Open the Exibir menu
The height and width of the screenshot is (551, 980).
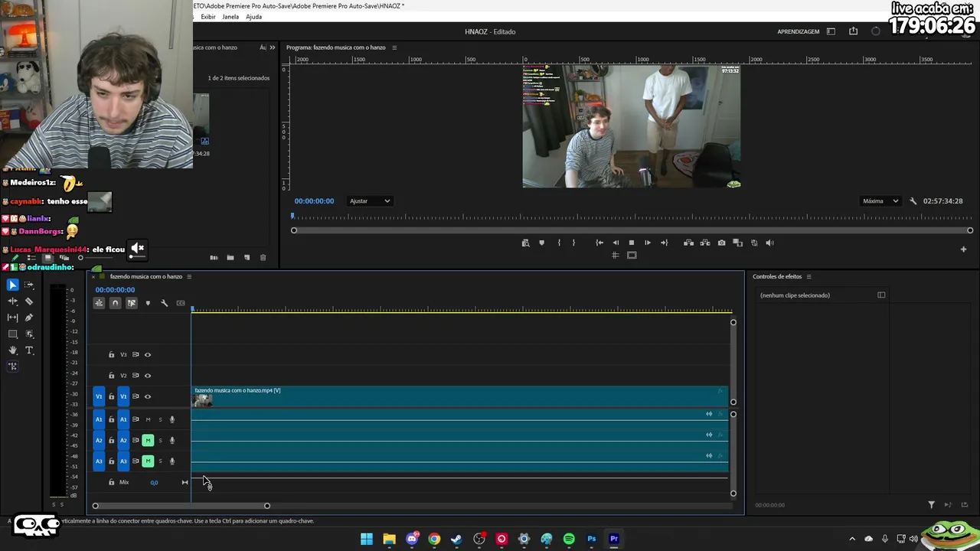208,17
